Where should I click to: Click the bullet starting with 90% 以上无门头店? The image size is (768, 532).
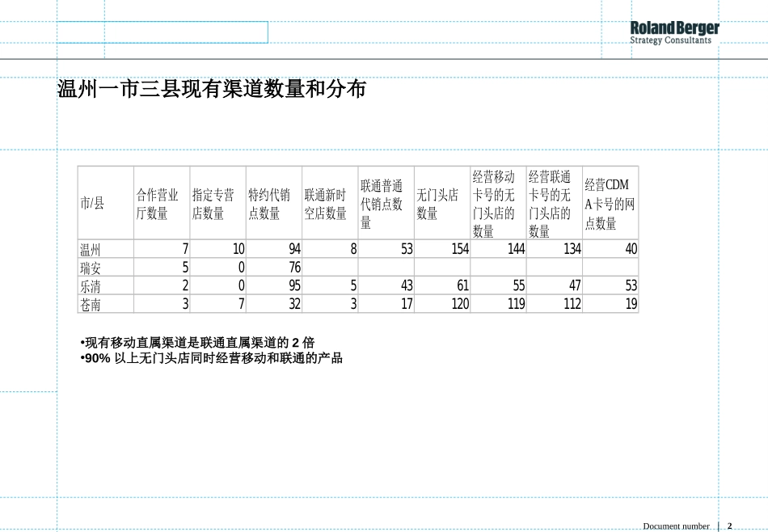[211, 358]
